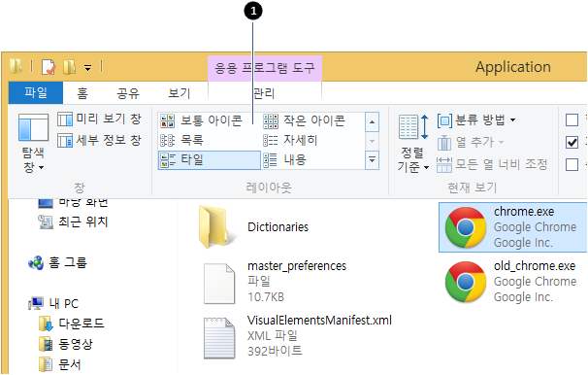Open Documents (문서) in sidebar

click(70, 364)
